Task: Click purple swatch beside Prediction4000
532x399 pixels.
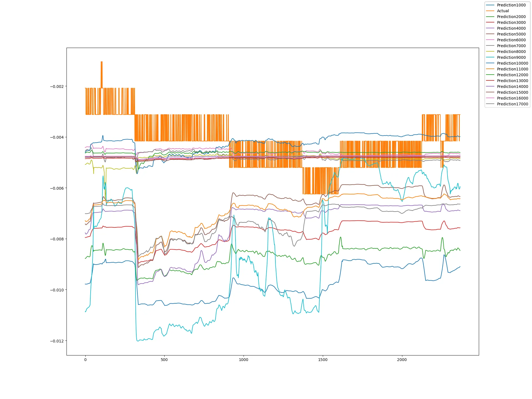Action: tap(490, 28)
